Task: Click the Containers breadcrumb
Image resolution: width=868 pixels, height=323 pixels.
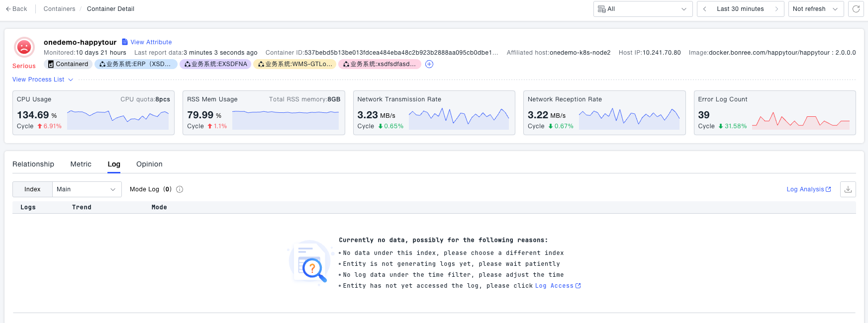Action: [x=59, y=9]
